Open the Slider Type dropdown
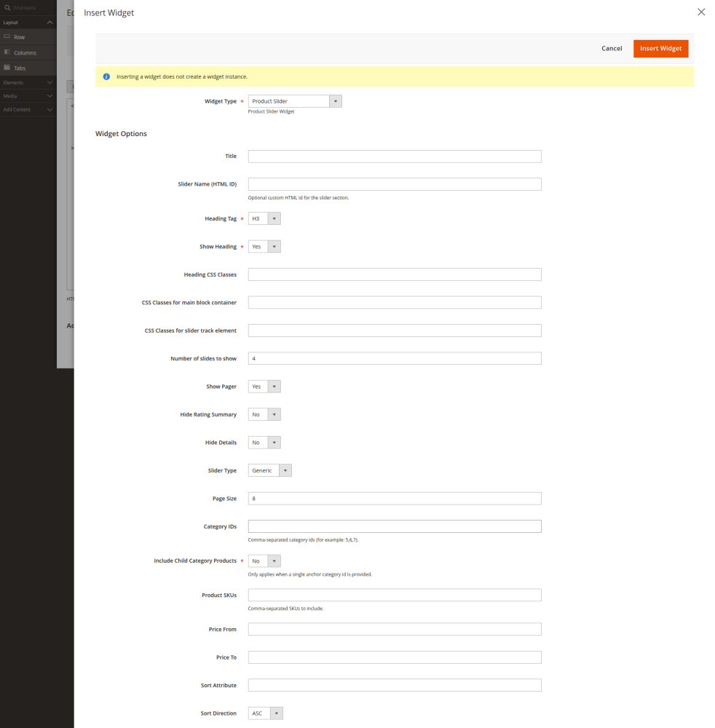 click(x=269, y=470)
